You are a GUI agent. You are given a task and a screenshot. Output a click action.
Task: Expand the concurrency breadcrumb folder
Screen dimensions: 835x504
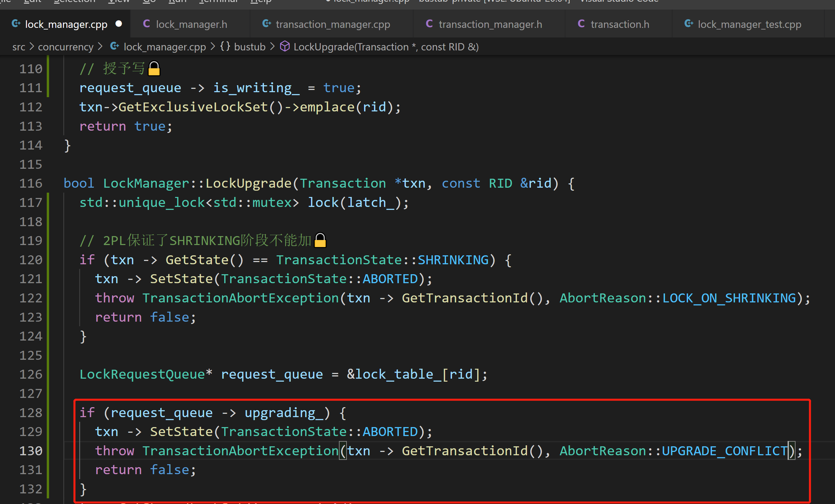[65, 47]
